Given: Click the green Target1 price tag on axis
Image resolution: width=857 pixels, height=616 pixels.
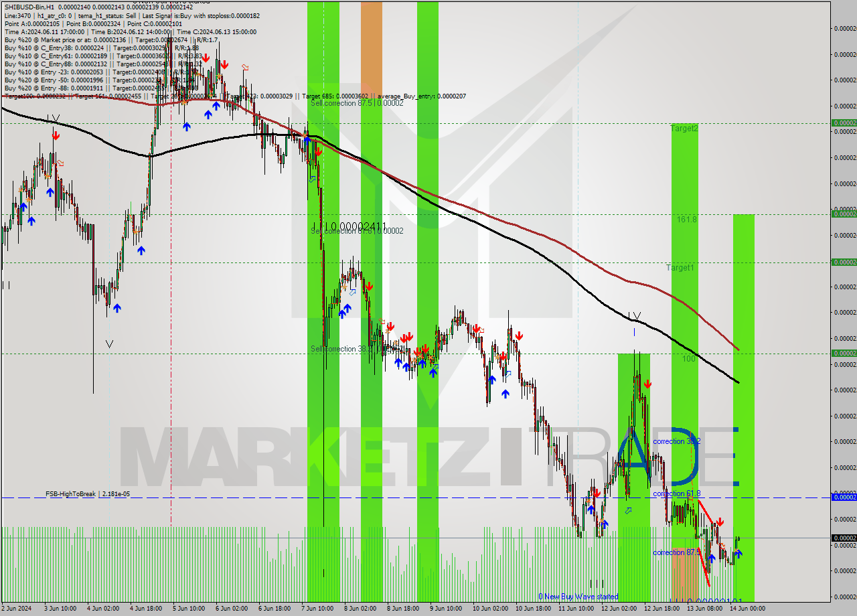Looking at the screenshot, I should coord(844,262).
